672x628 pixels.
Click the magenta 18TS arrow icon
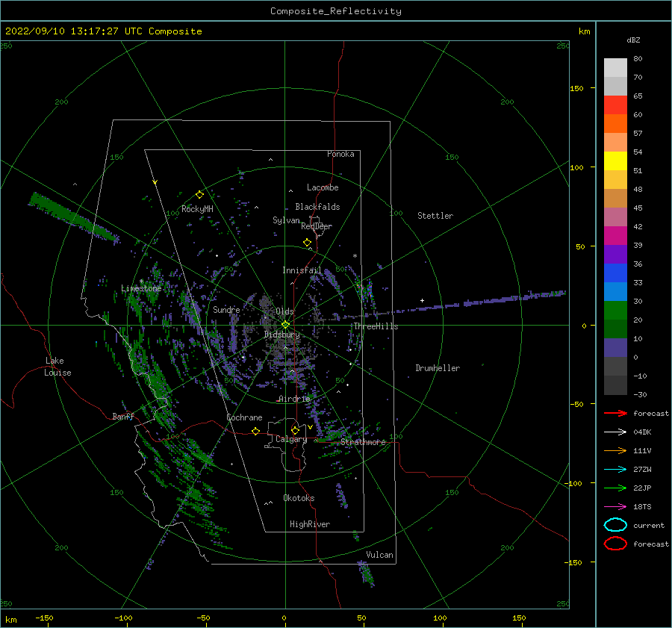(x=615, y=507)
